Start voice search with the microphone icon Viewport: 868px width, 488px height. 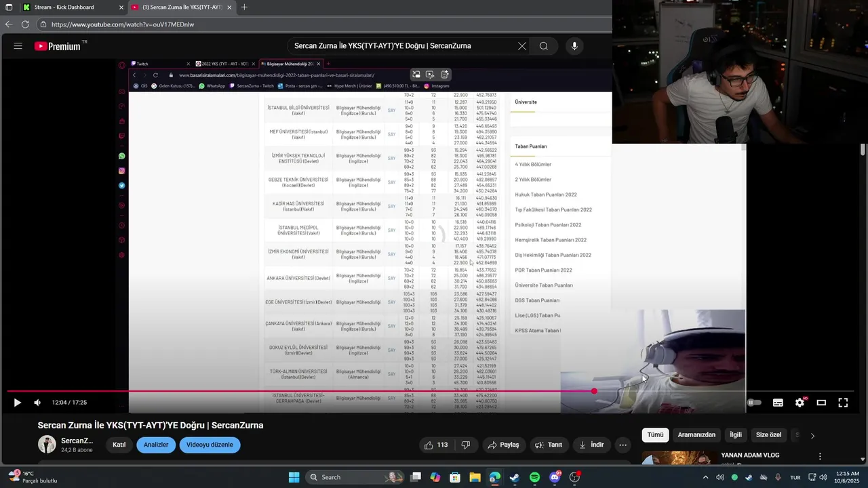[x=574, y=46]
